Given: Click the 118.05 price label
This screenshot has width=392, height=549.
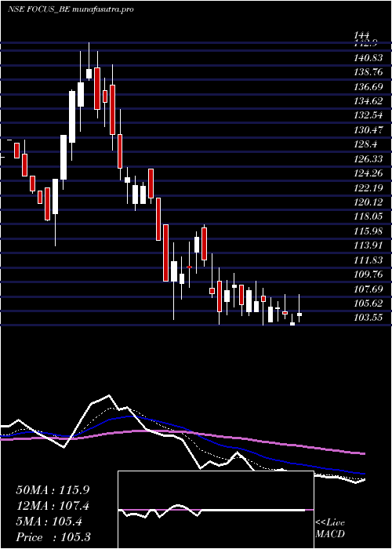Looking at the screenshot, I should click(368, 217).
